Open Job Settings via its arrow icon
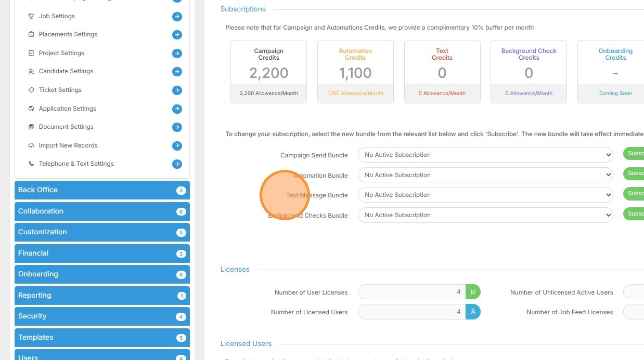Screen dimensions: 644x360 [177, 17]
